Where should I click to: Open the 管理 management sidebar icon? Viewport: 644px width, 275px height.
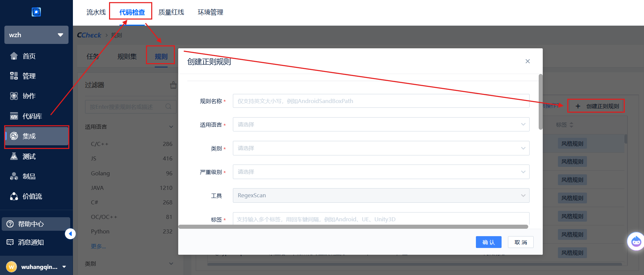click(x=14, y=76)
